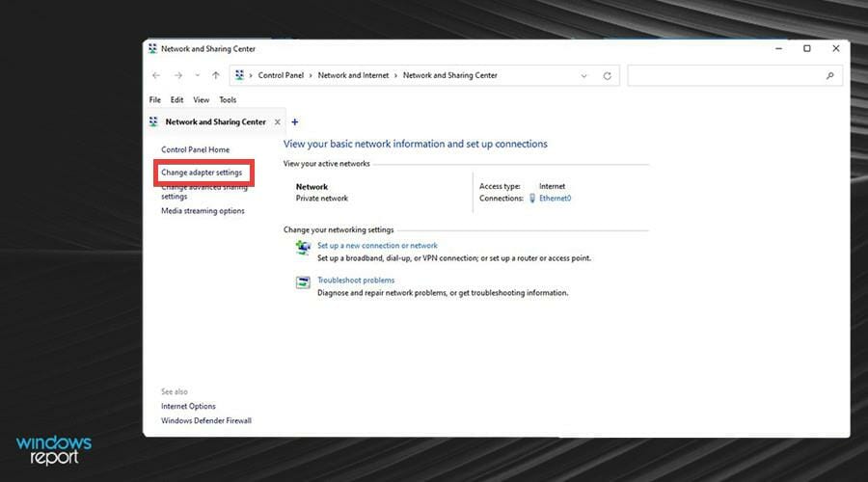Go back with the back arrow
This screenshot has width=868, height=482.
[x=156, y=75]
